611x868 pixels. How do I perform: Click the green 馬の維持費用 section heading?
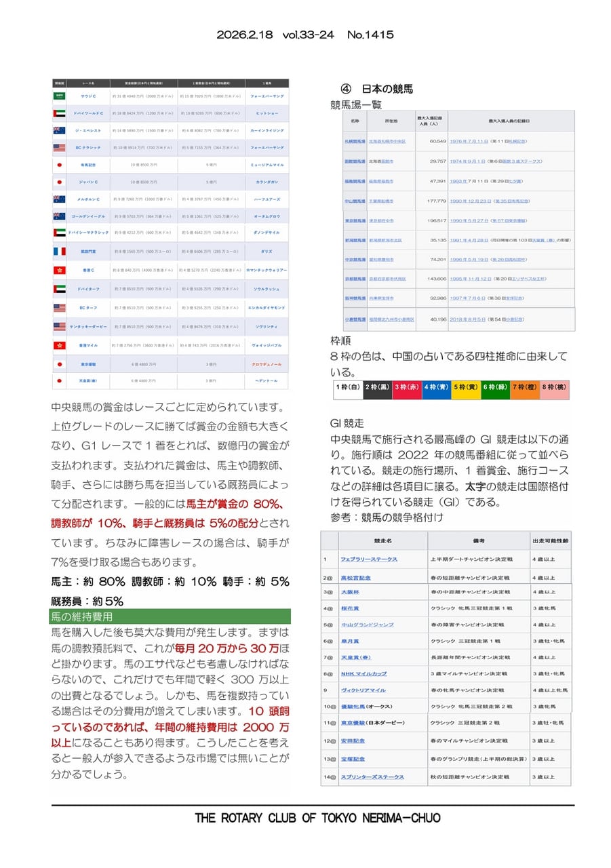(x=170, y=616)
